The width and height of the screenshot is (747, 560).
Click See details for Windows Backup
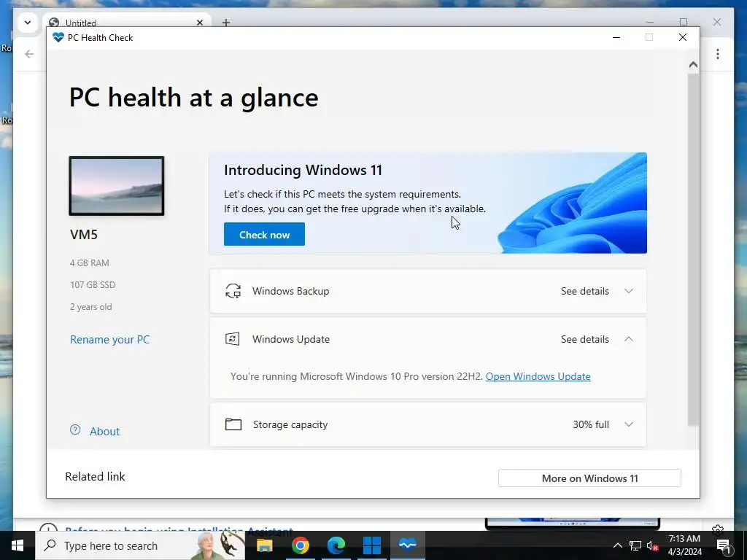click(584, 291)
